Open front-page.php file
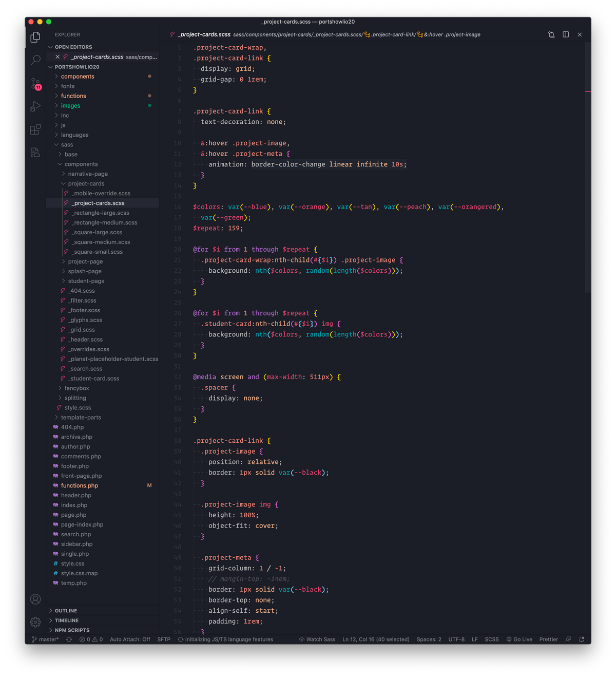 (103, 476)
